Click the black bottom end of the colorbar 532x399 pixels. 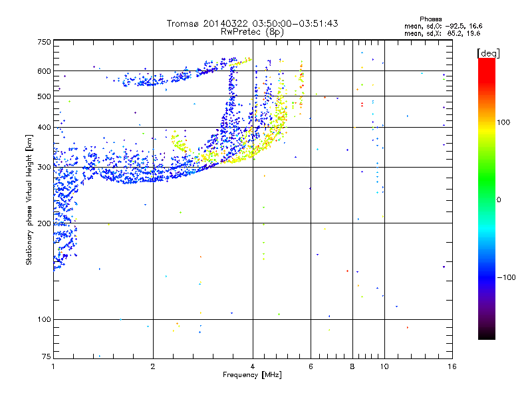coord(487,334)
